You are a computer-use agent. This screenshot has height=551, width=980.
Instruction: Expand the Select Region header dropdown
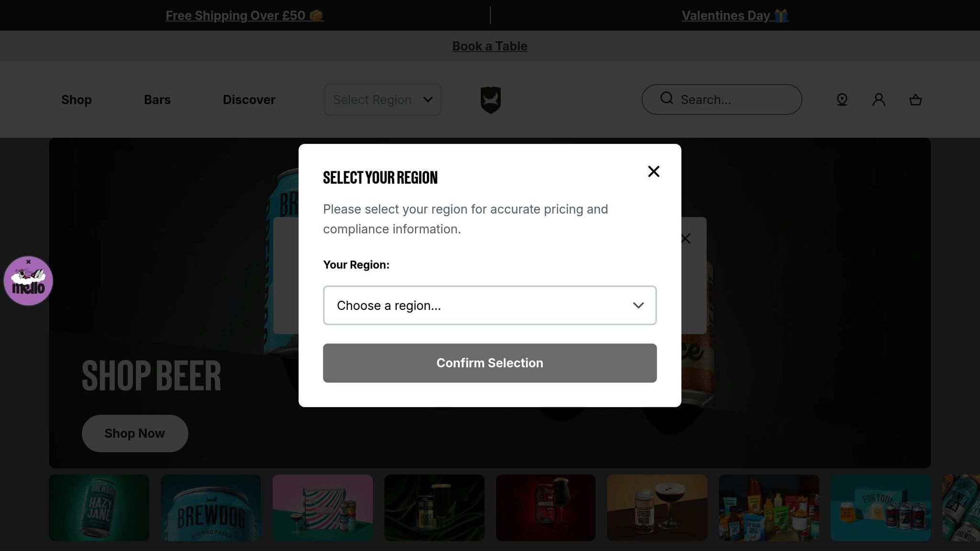382,99
